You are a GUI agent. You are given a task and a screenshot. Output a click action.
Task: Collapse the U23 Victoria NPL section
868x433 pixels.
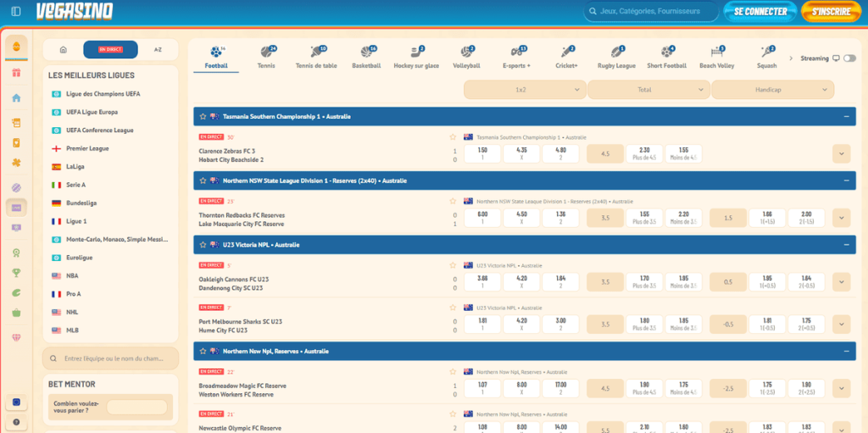click(x=847, y=245)
